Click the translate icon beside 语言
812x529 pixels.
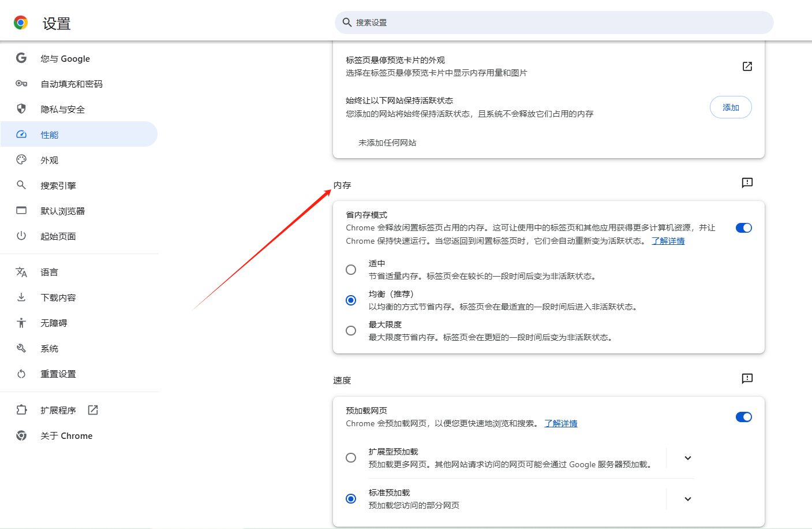(x=21, y=272)
